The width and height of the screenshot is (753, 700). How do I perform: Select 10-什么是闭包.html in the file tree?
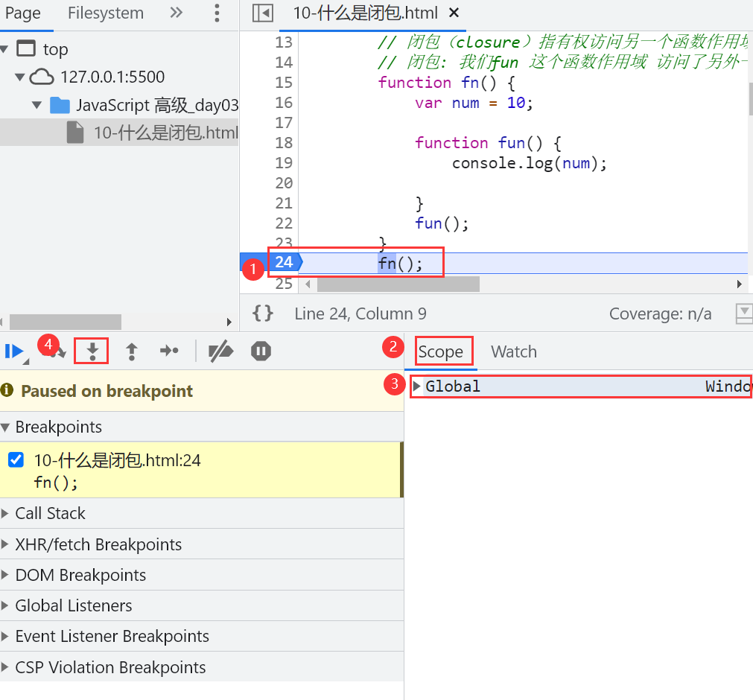pyautogui.click(x=165, y=133)
